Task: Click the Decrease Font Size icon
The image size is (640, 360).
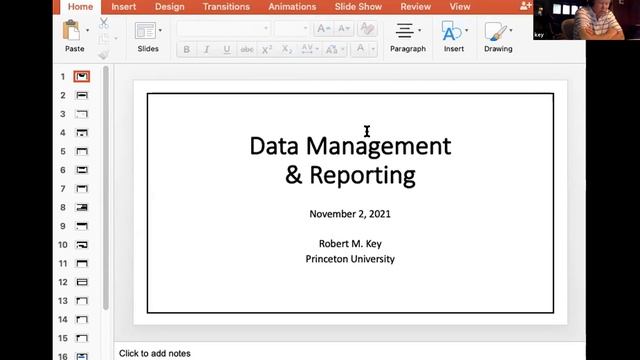Action: [344, 29]
